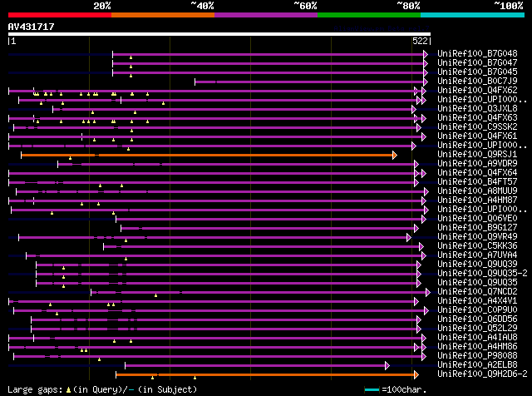Select the UniRef100_A9VDR9 label
Viewport: 532px width, 396px height.
pos(477,164)
